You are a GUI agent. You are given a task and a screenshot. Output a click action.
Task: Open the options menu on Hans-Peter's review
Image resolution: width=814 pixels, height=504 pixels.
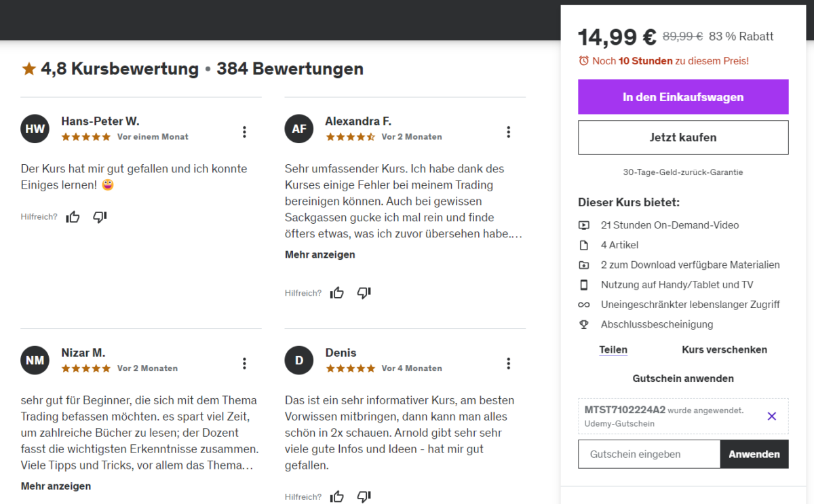(244, 132)
